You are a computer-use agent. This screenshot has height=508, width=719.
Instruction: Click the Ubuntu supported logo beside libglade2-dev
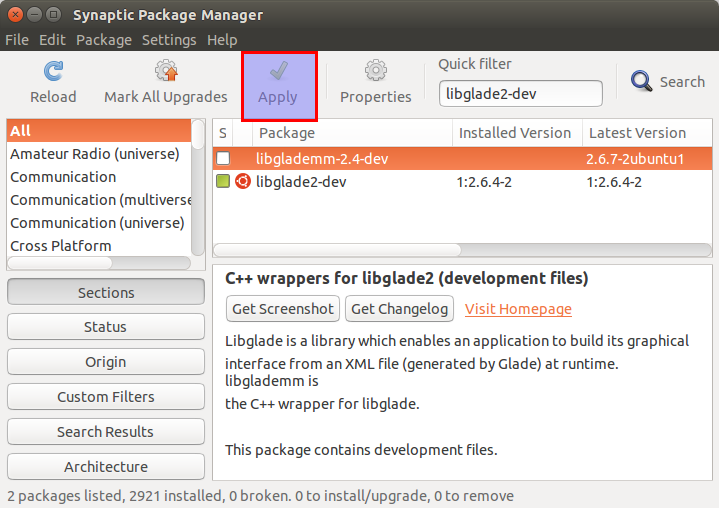(x=243, y=182)
